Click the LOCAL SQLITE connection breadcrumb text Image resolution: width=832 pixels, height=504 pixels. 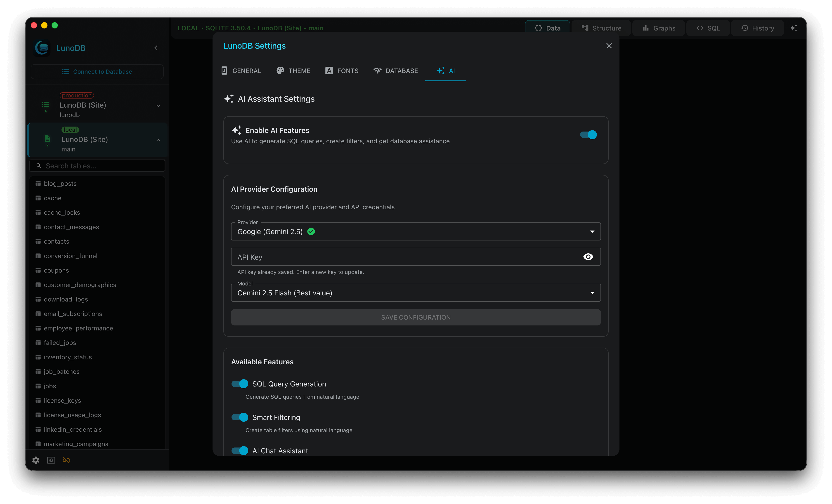251,28
